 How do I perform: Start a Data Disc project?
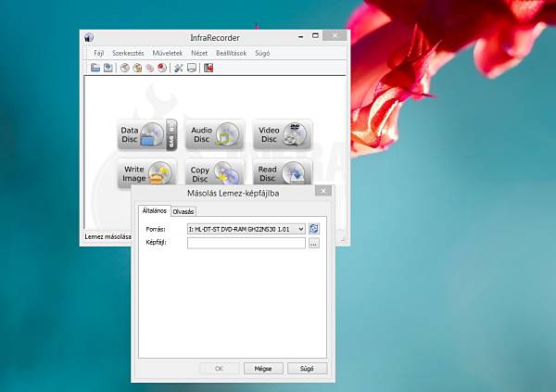[142, 134]
